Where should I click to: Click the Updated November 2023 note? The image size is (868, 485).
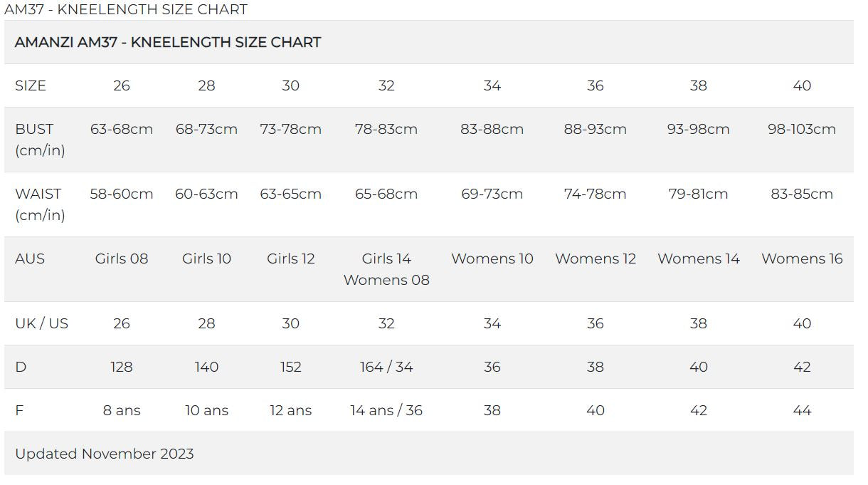[105, 454]
